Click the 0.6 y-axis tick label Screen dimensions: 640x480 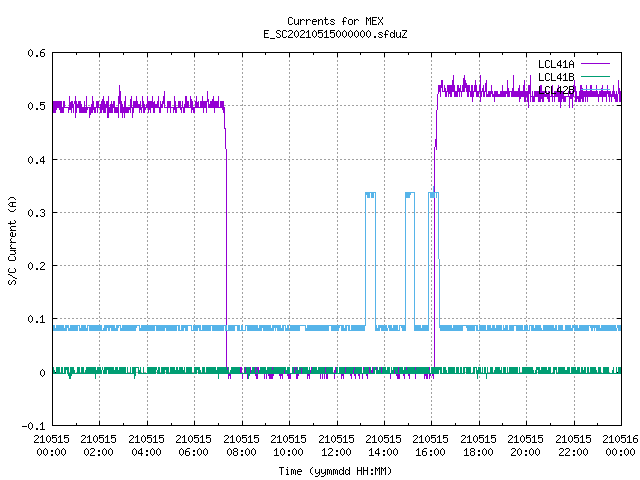36,53
